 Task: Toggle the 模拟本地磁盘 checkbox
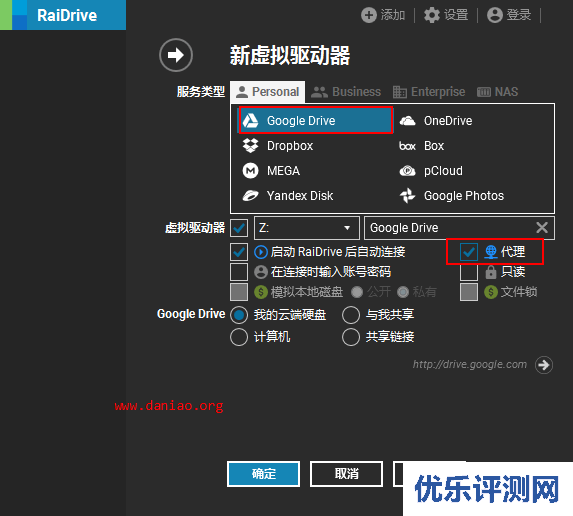click(x=239, y=292)
